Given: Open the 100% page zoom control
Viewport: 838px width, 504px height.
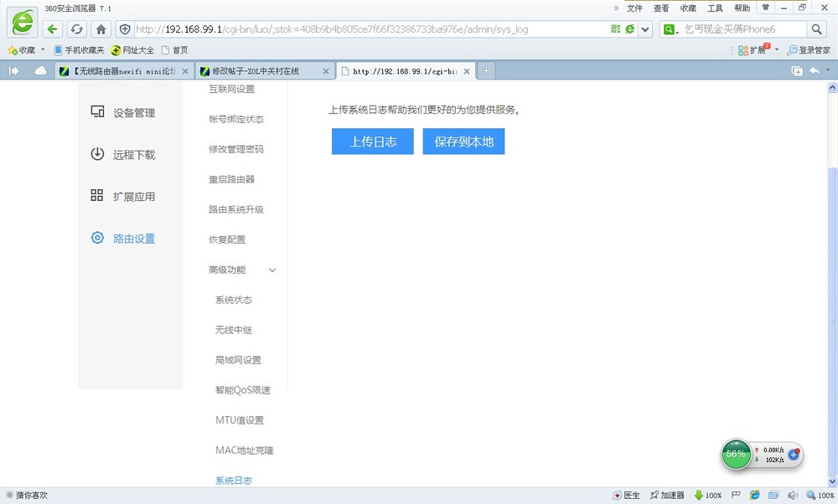Looking at the screenshot, I should coord(820,496).
